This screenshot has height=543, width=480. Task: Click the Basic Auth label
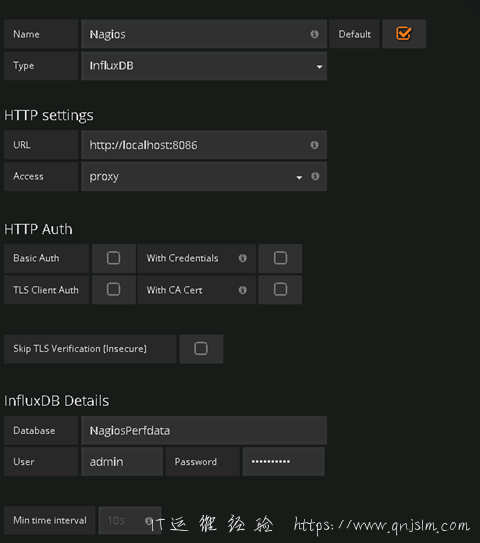(x=36, y=258)
